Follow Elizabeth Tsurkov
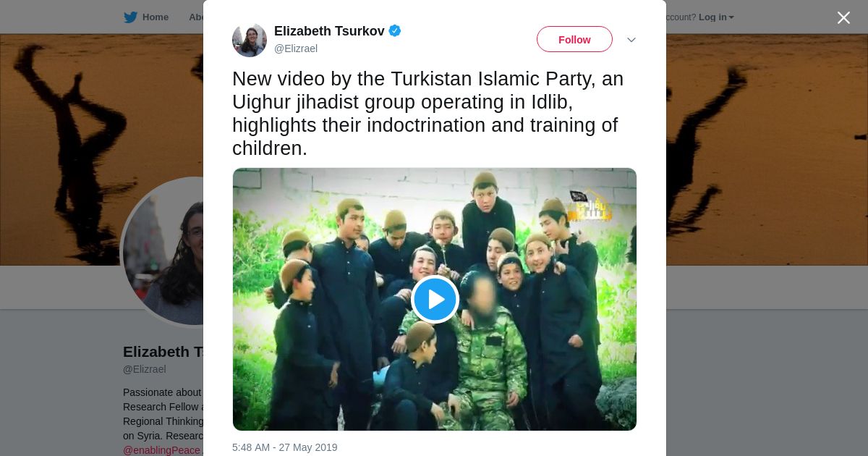Screen dimensions: 868x456 point(574,39)
